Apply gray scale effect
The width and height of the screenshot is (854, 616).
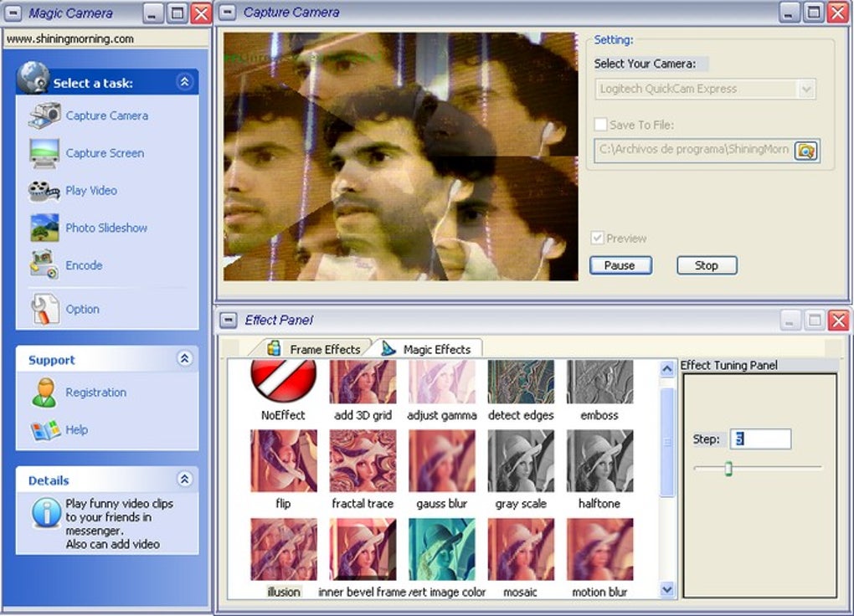521,461
